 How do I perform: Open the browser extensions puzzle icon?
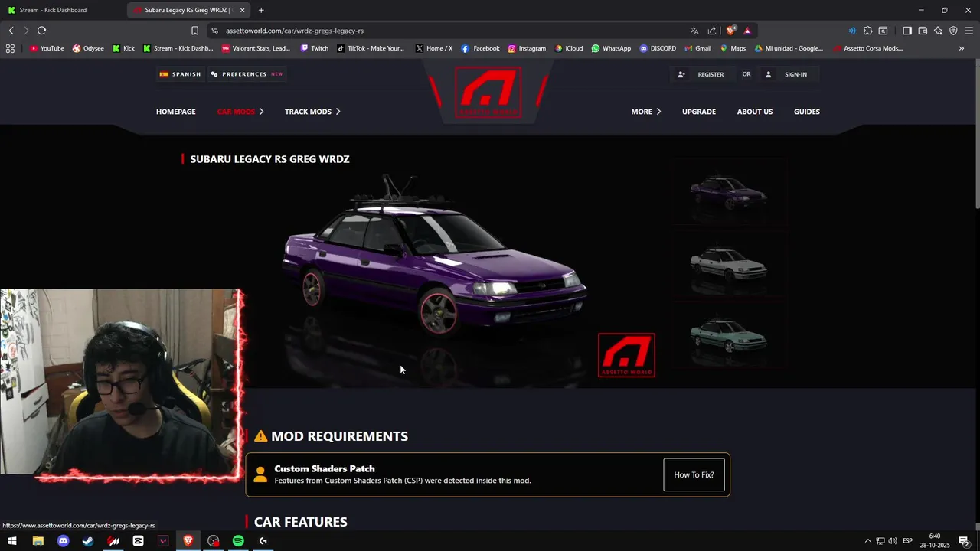coord(867,31)
